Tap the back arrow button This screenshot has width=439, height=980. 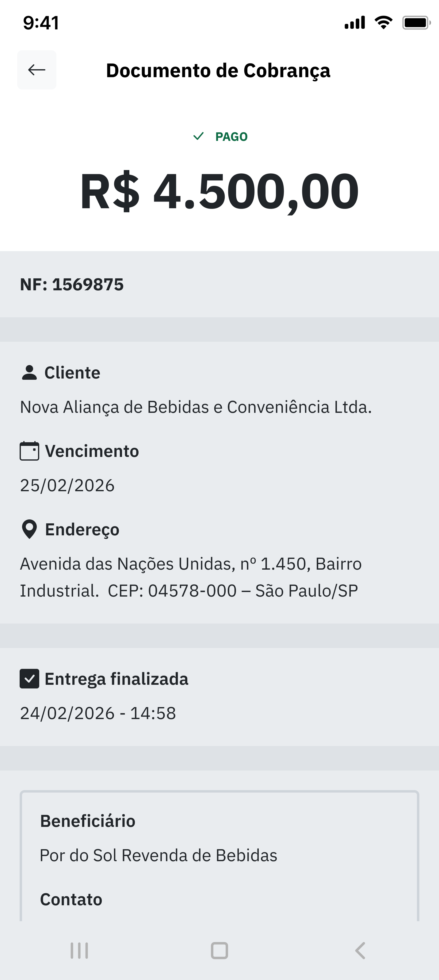[36, 70]
